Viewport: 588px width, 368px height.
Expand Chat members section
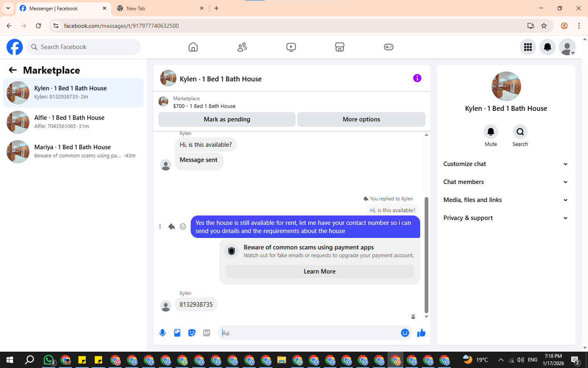click(x=506, y=182)
